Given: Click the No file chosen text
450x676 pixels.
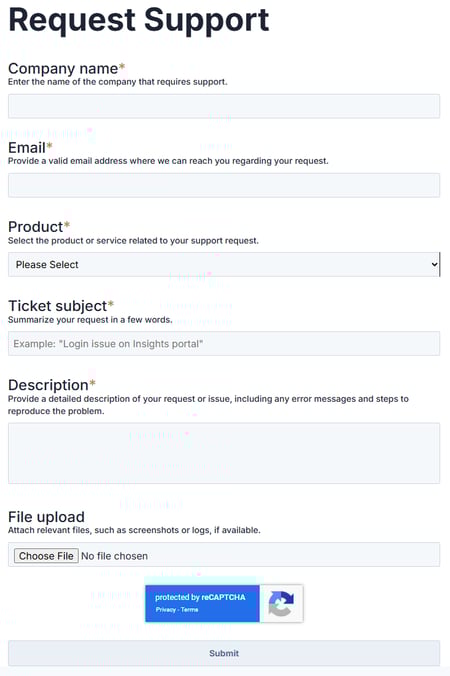Looking at the screenshot, I should [114, 556].
